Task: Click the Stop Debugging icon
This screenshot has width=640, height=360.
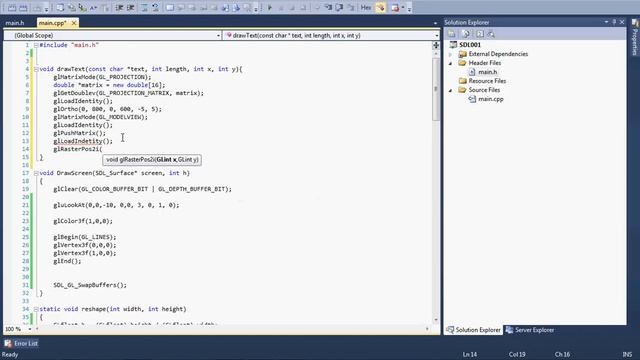Action: [292, 8]
